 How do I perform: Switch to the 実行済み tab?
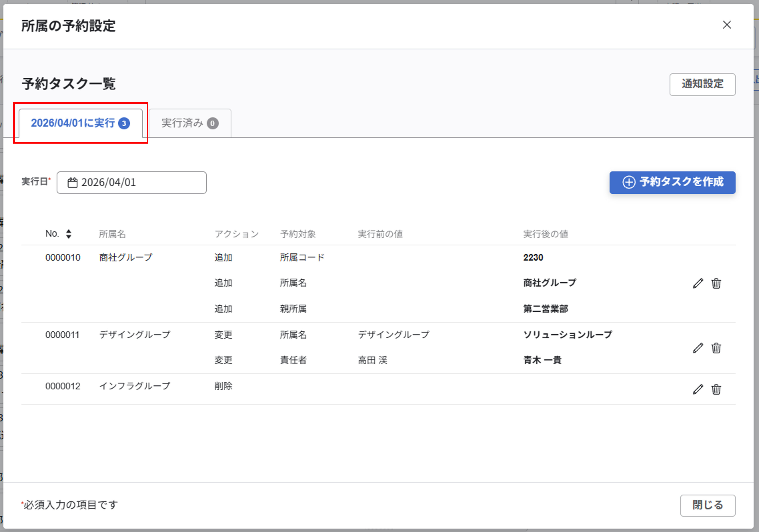190,123
